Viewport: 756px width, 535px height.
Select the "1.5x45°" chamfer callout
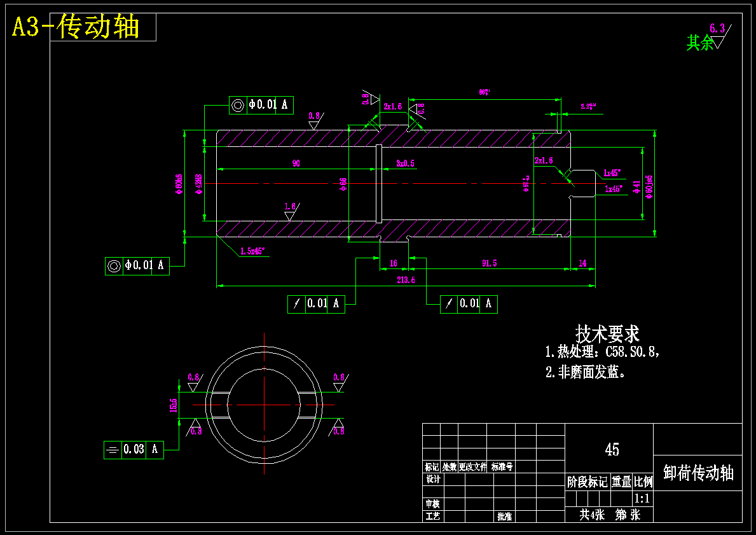(252, 251)
